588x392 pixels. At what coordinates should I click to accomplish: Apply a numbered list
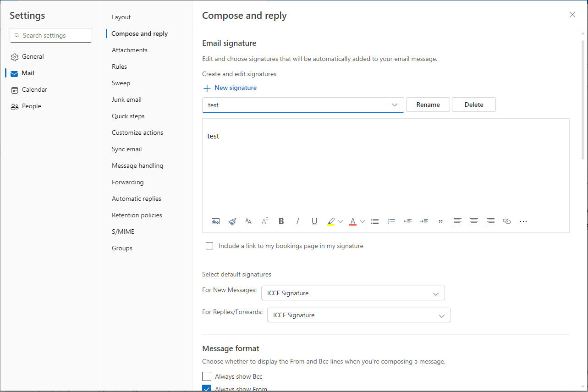point(391,221)
